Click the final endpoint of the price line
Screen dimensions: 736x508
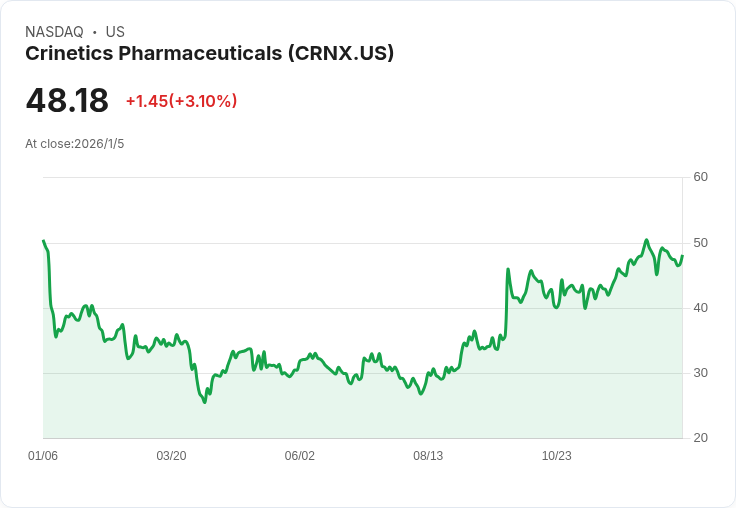coord(682,255)
